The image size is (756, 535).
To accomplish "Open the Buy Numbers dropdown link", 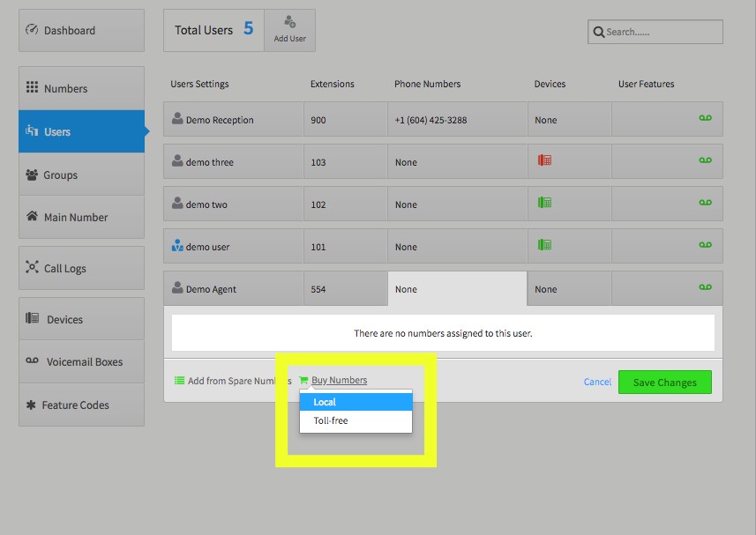I will tap(339, 380).
